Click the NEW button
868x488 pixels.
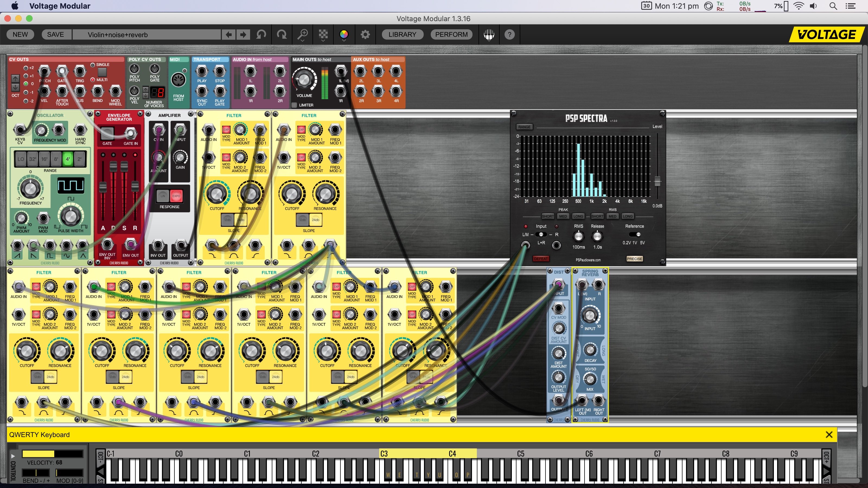point(20,34)
